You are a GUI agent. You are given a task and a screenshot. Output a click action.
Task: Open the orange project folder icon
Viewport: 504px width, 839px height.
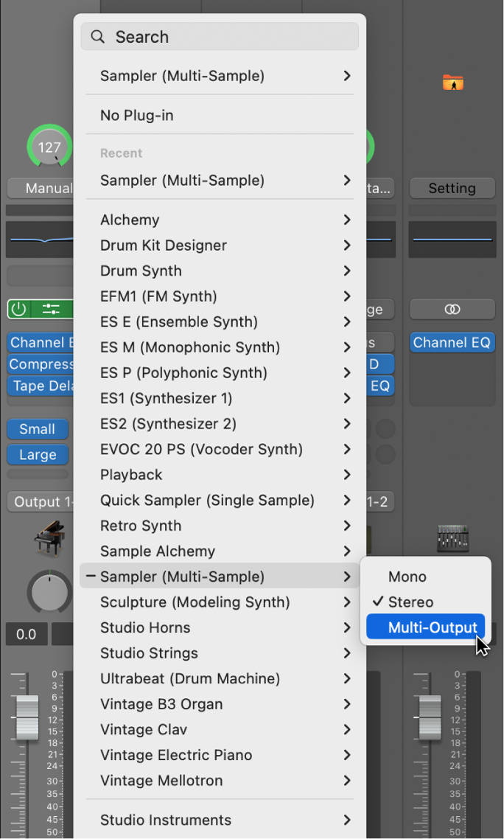click(x=452, y=83)
